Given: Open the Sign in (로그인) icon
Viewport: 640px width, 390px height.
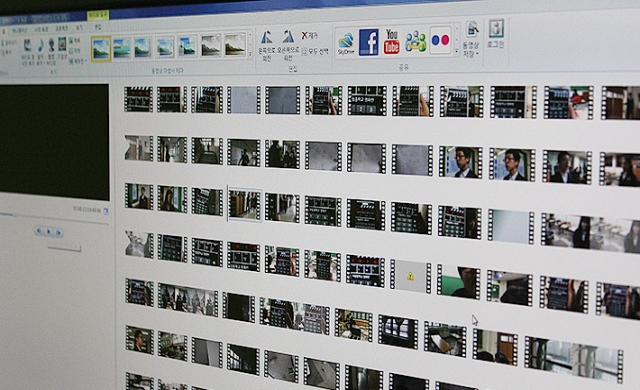Looking at the screenshot, I should [496, 34].
